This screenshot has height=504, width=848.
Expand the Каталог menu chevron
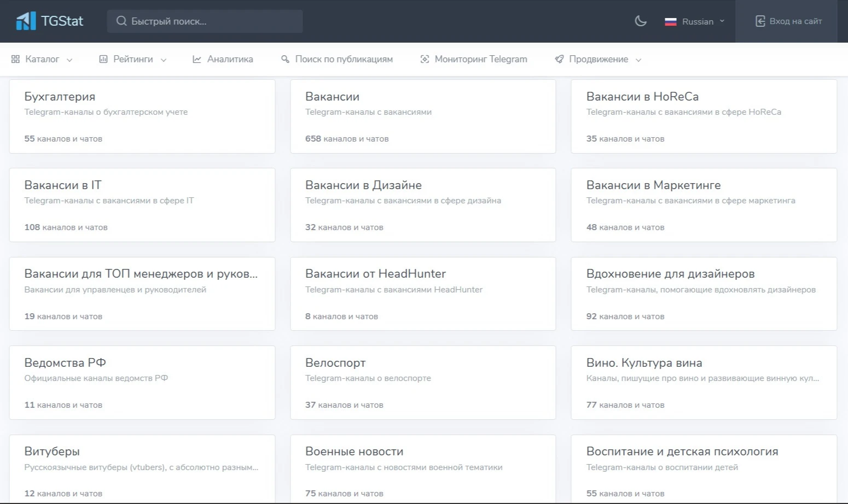click(69, 60)
